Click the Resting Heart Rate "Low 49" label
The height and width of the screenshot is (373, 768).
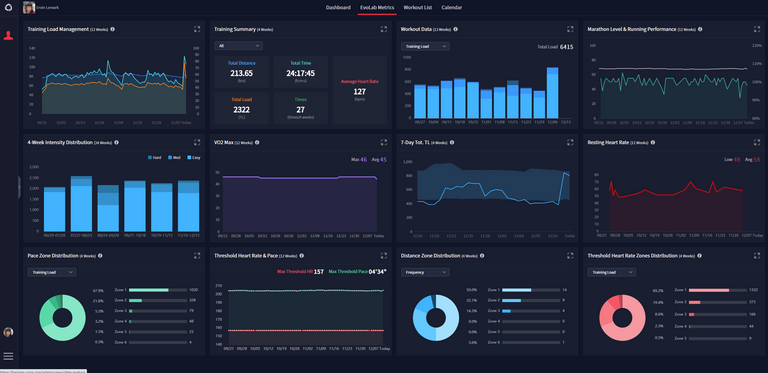[x=732, y=160]
